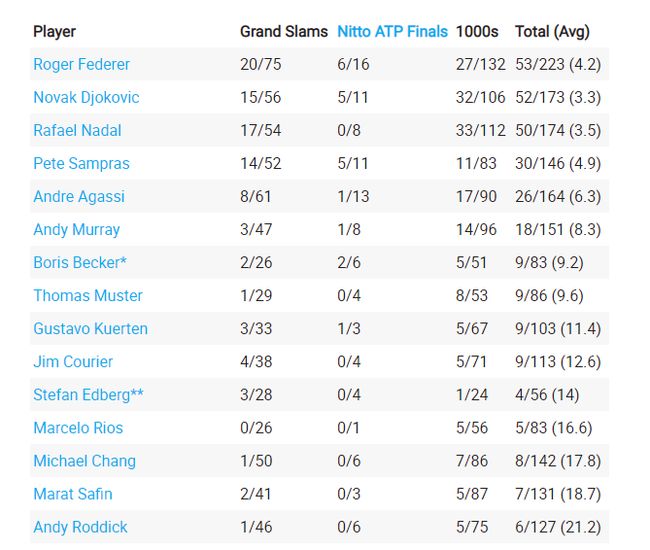The image size is (650, 550).
Task: Open Roger Federer's player link
Action: pyautogui.click(x=81, y=65)
